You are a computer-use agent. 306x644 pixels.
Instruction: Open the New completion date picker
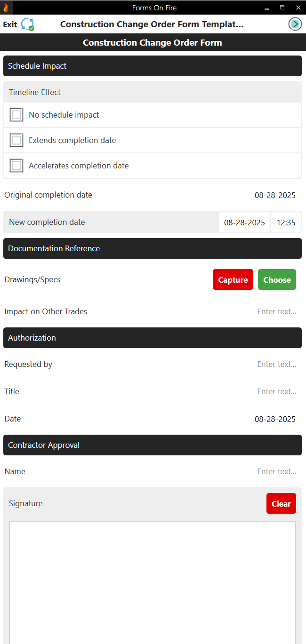(244, 222)
